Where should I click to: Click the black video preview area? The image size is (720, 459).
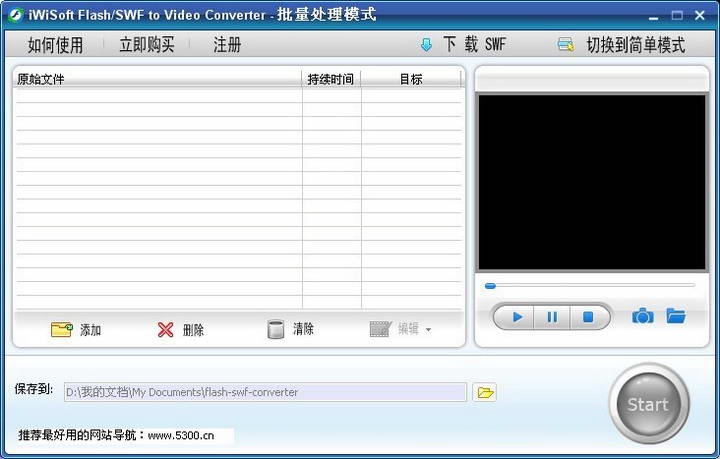(592, 182)
